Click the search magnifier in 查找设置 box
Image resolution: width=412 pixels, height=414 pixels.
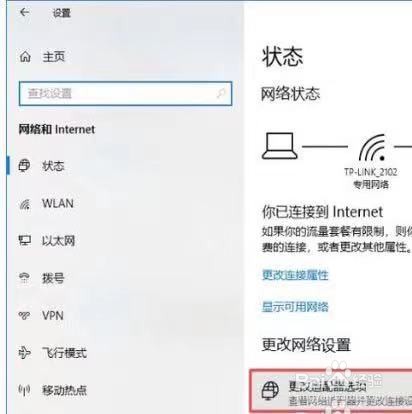tap(221, 93)
